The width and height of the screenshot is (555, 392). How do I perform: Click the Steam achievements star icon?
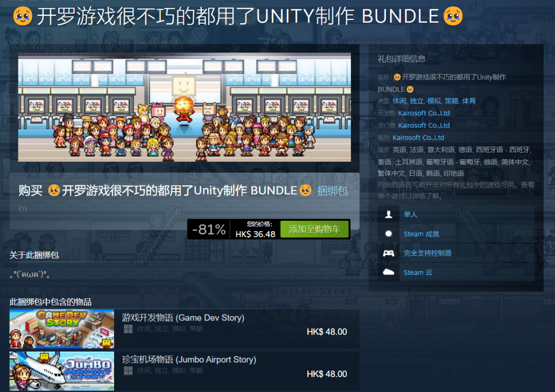click(388, 233)
